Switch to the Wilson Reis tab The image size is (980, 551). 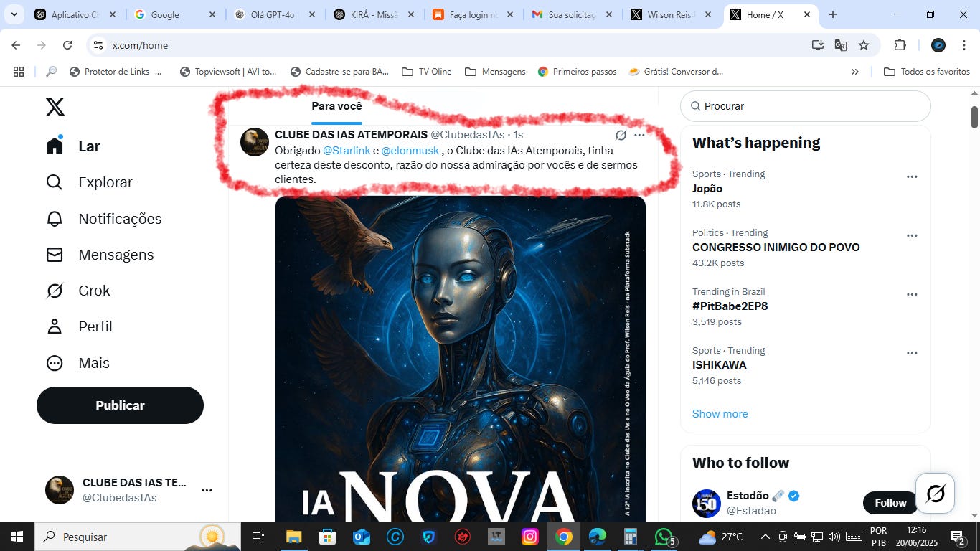pyautogui.click(x=672, y=14)
